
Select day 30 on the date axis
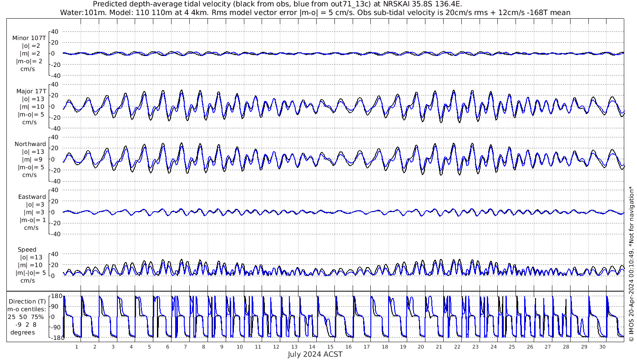pos(602,347)
